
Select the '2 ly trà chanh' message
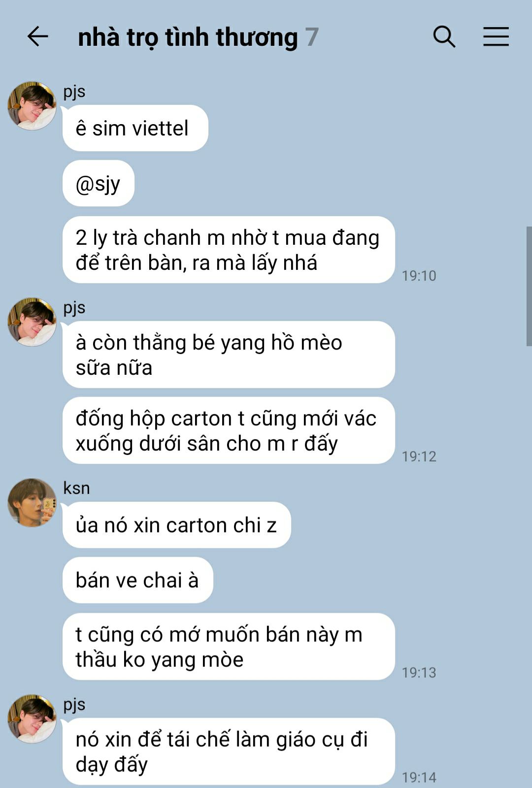229,250
